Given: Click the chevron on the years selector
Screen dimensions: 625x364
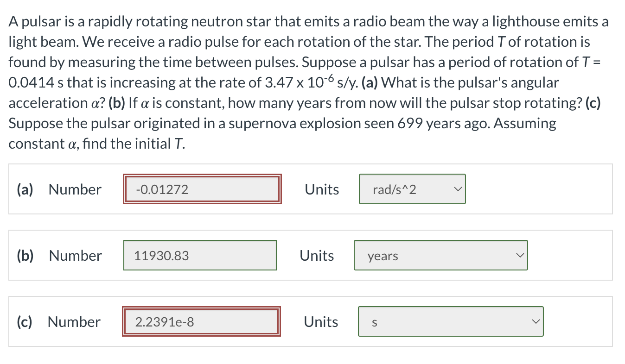Looking at the screenshot, I should (x=520, y=255).
